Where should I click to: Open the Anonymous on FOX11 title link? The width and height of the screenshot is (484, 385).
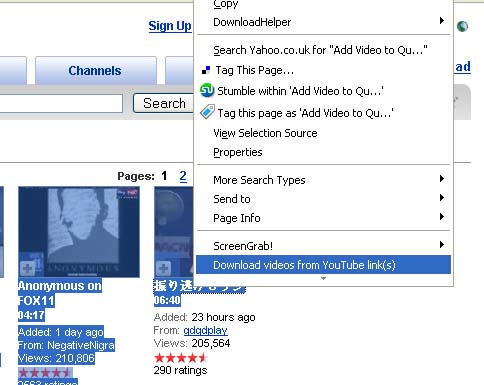coord(60,293)
